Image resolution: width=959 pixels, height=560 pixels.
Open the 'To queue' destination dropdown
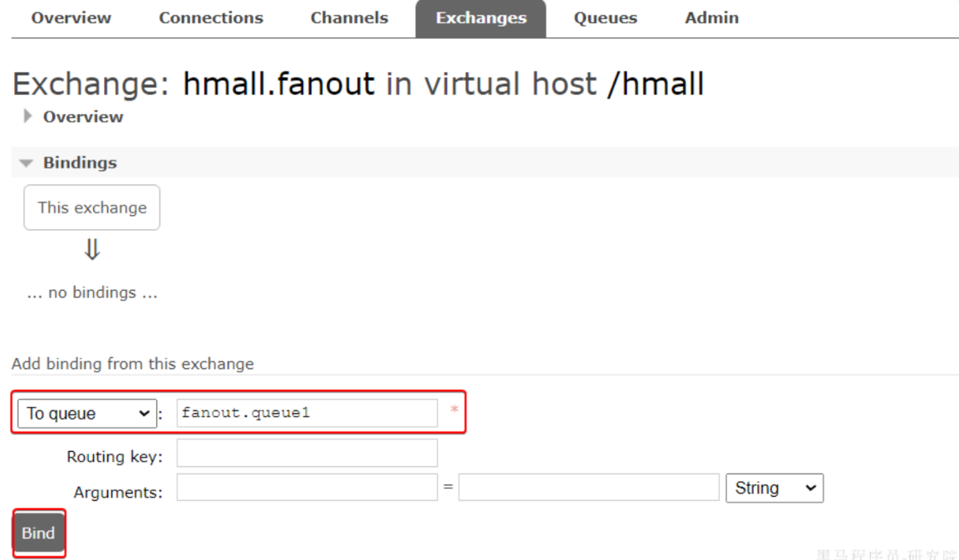(x=87, y=414)
